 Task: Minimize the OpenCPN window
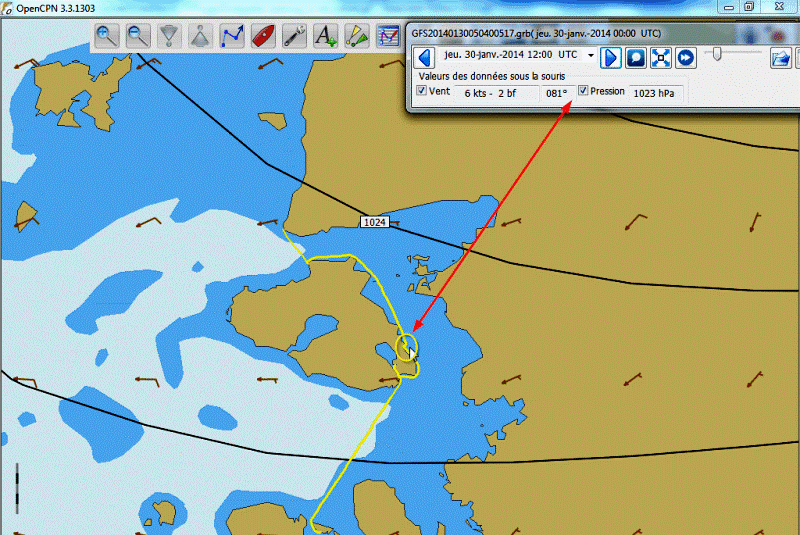coord(729,7)
